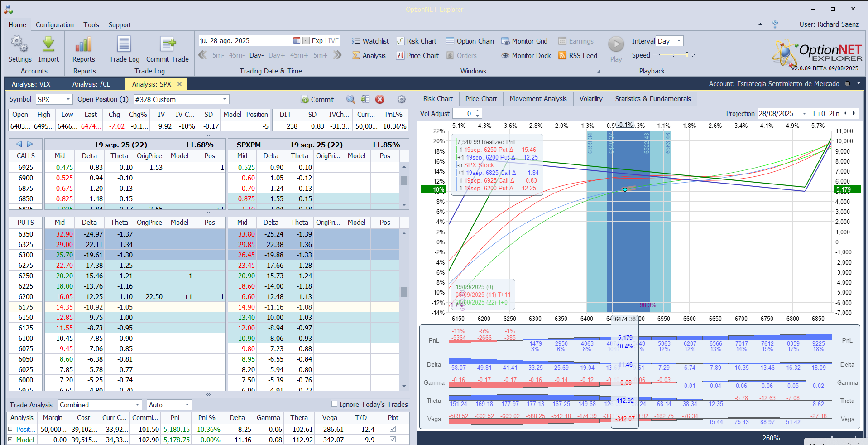
Task: Go to next expiration with right blue arrow
Action: pyautogui.click(x=30, y=144)
